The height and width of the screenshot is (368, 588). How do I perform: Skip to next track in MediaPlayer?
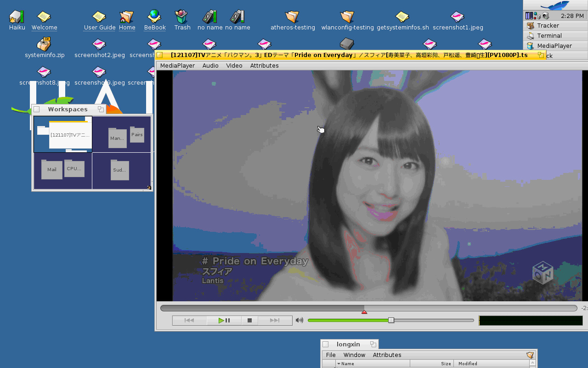pos(275,321)
